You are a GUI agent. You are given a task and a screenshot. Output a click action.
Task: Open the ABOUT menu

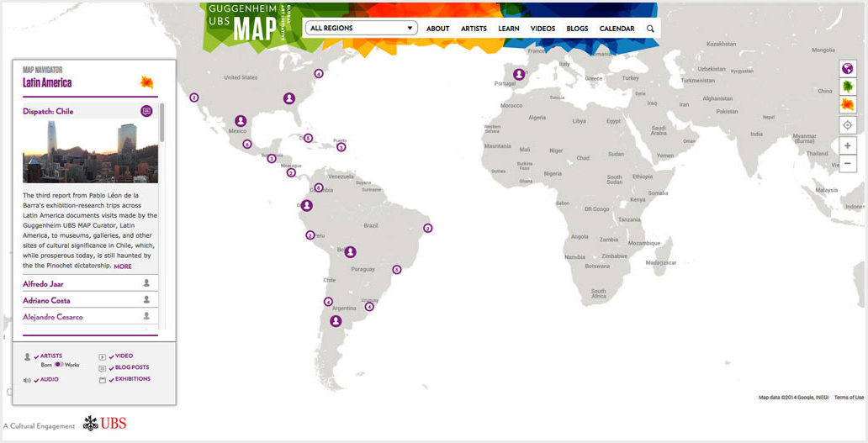click(x=437, y=29)
